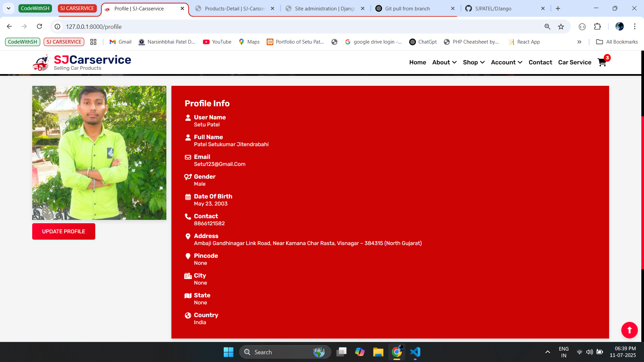Image resolution: width=644 pixels, height=362 pixels.
Task: Expand the Account dropdown menu
Action: [x=506, y=62]
